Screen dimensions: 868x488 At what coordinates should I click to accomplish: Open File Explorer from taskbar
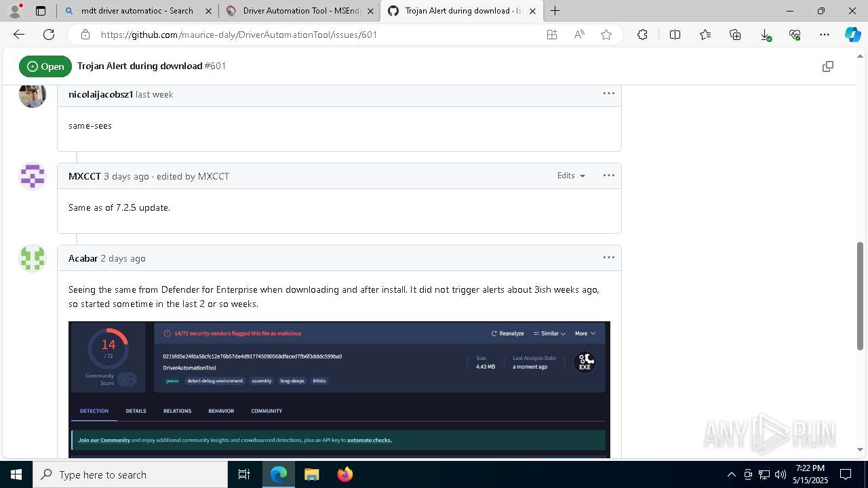coord(312,474)
